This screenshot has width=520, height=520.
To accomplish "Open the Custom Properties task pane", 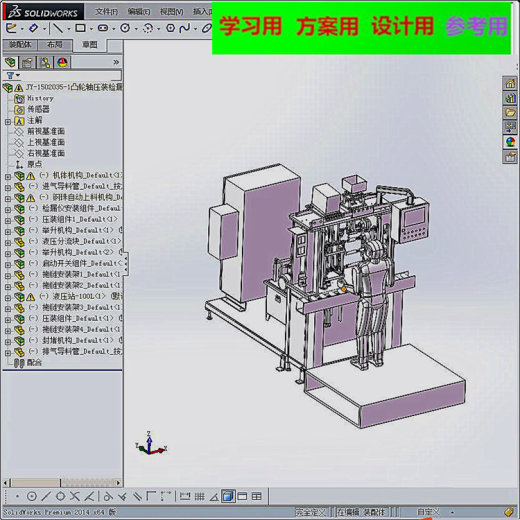I will (x=510, y=156).
